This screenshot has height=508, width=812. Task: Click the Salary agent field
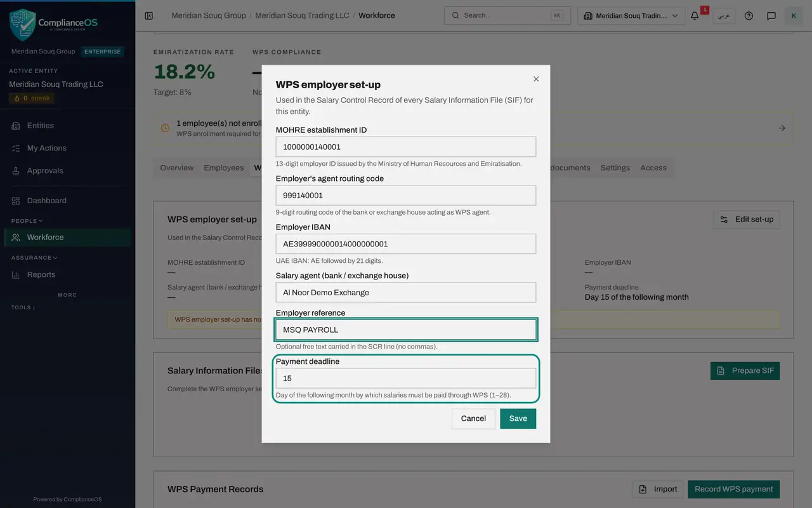click(406, 292)
